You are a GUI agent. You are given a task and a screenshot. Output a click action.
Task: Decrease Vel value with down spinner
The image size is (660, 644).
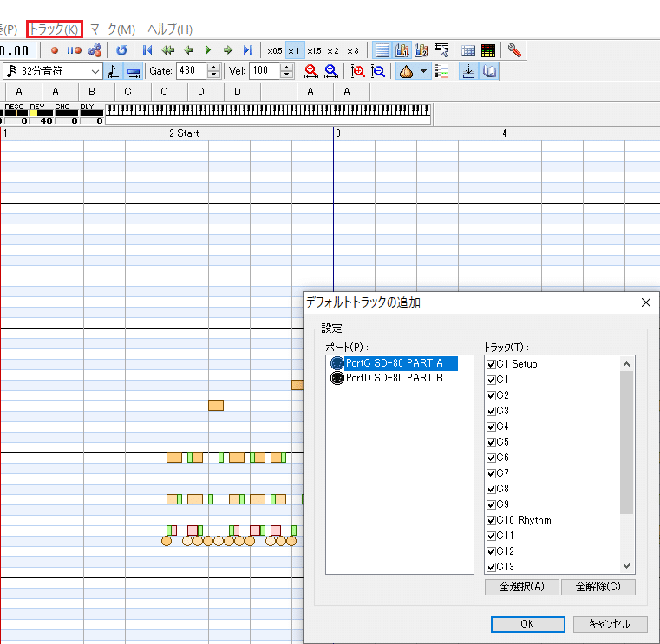287,75
